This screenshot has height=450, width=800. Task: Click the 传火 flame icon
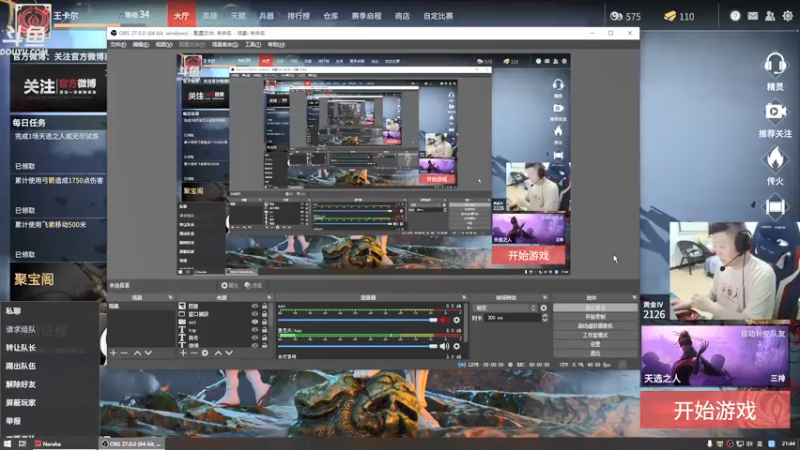click(x=774, y=159)
